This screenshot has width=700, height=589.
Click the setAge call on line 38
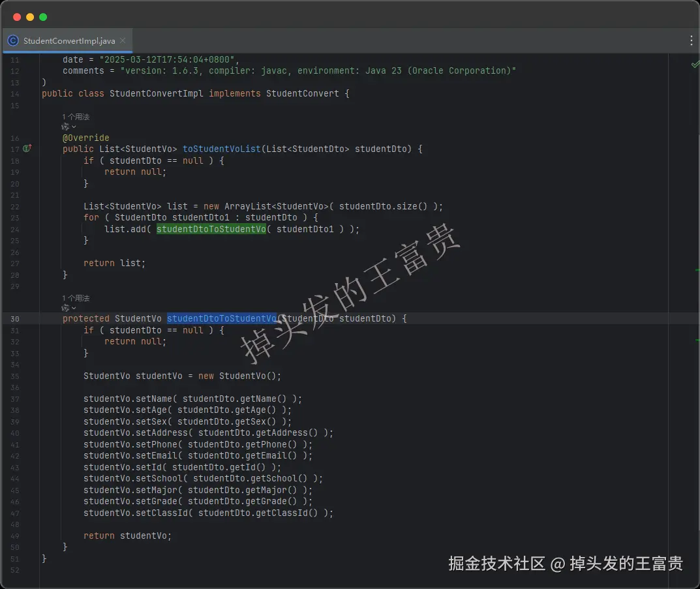[x=187, y=410]
